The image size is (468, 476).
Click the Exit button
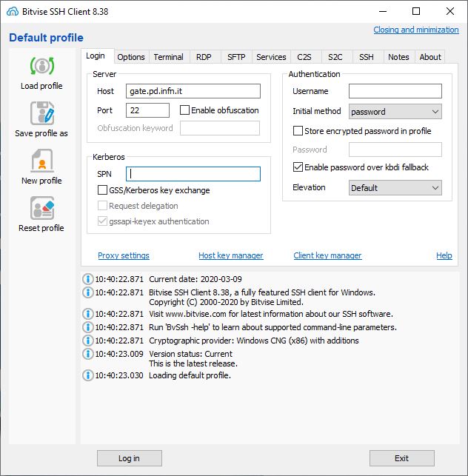tap(402, 458)
